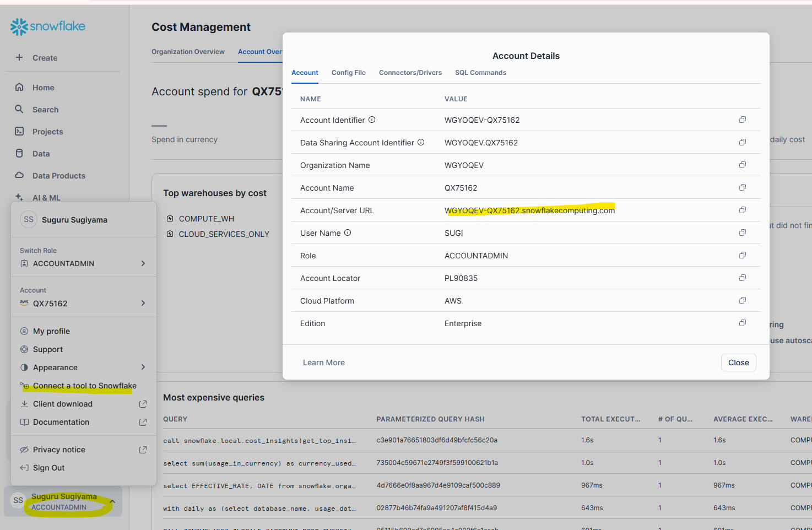Choose Connect a tool to Snowflake
The height and width of the screenshot is (530, 812).
(x=84, y=386)
